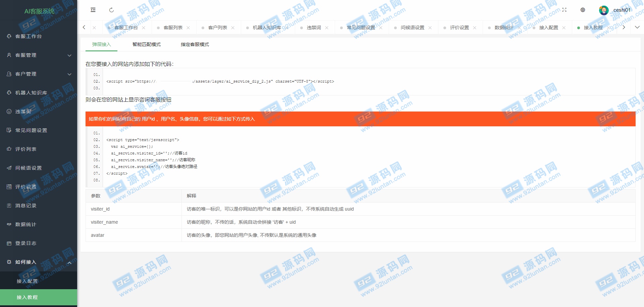Click the avatar parameter cell
The height and width of the screenshot is (307, 644).
(133, 235)
